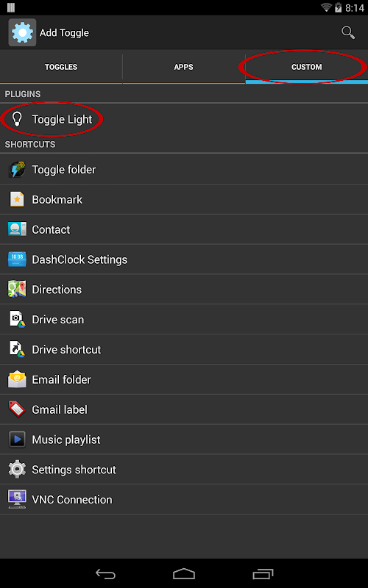The image size is (368, 588).
Task: Tap the Gmail label red tag icon
Action: pyautogui.click(x=17, y=409)
